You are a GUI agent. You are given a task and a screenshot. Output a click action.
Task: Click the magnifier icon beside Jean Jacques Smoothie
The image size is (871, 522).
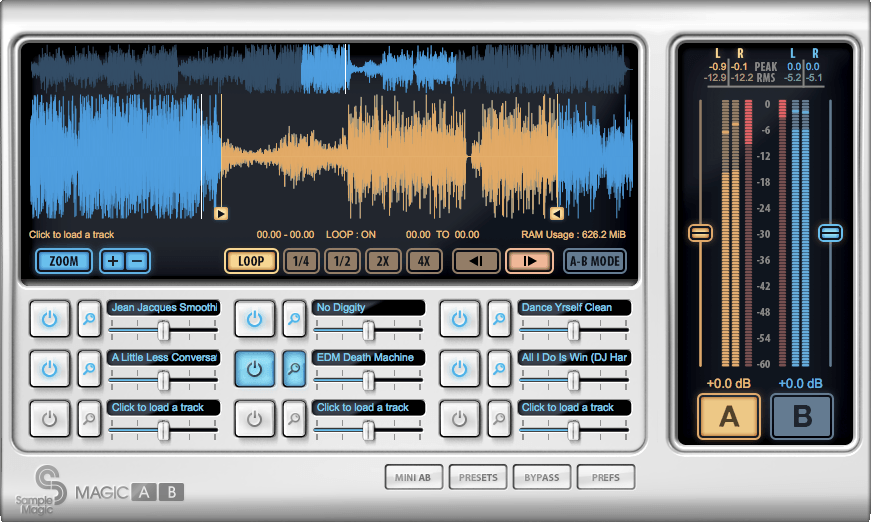tap(90, 319)
